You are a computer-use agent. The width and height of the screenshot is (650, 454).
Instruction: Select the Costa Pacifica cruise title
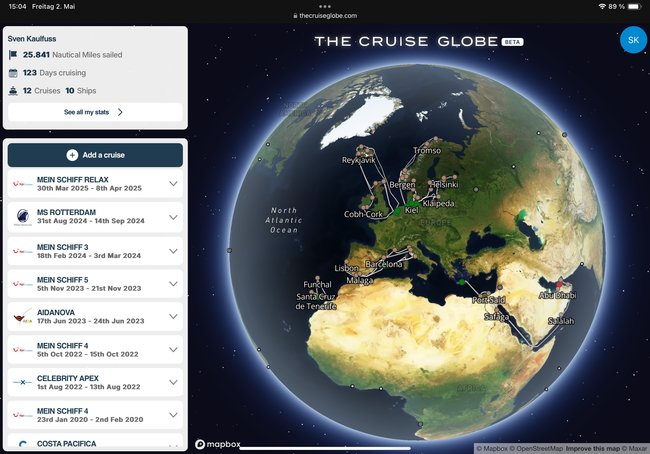66,444
